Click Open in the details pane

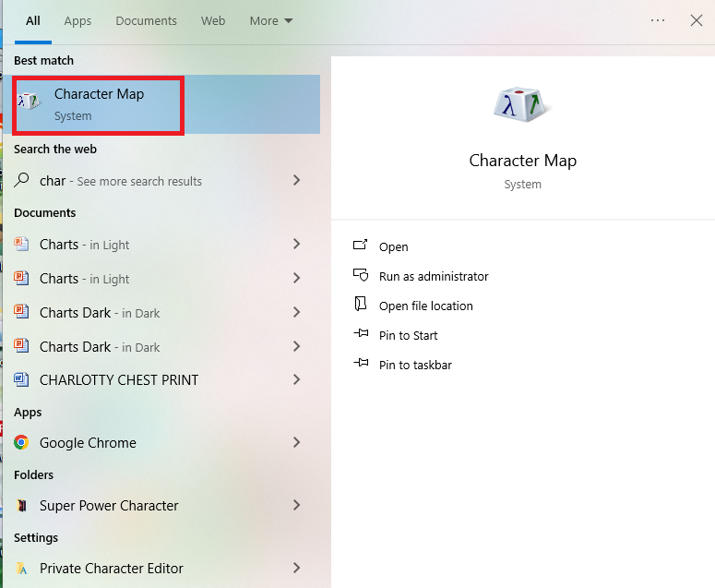[394, 246]
